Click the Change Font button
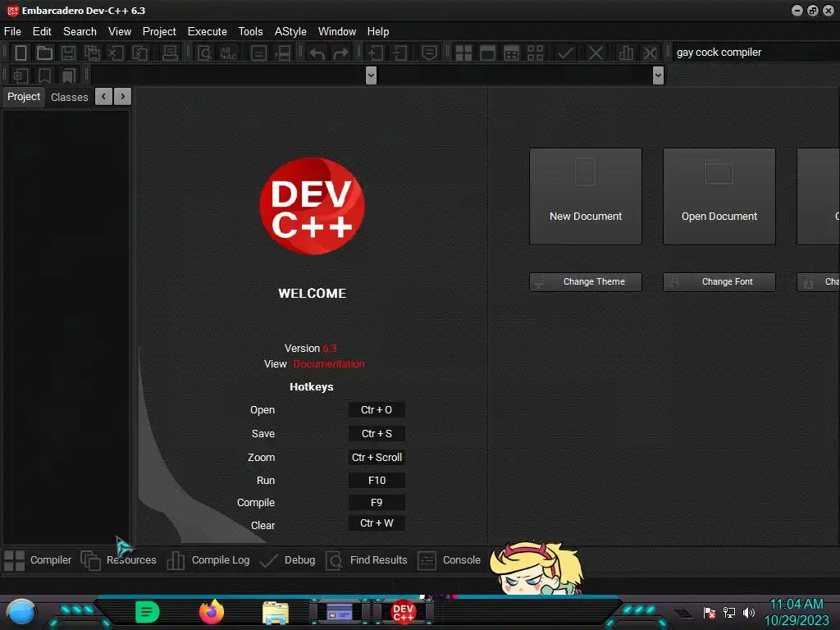Viewport: 840px width, 630px height. click(x=719, y=282)
